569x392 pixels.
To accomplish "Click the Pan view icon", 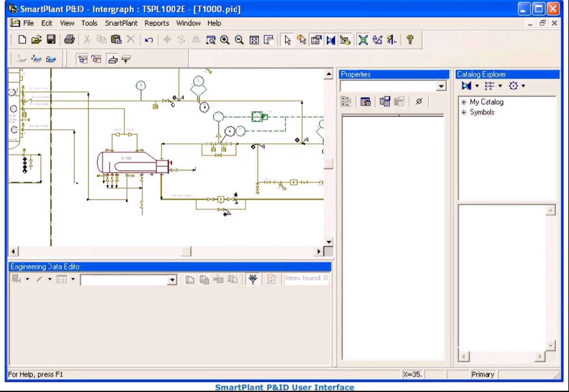I will click(x=269, y=40).
